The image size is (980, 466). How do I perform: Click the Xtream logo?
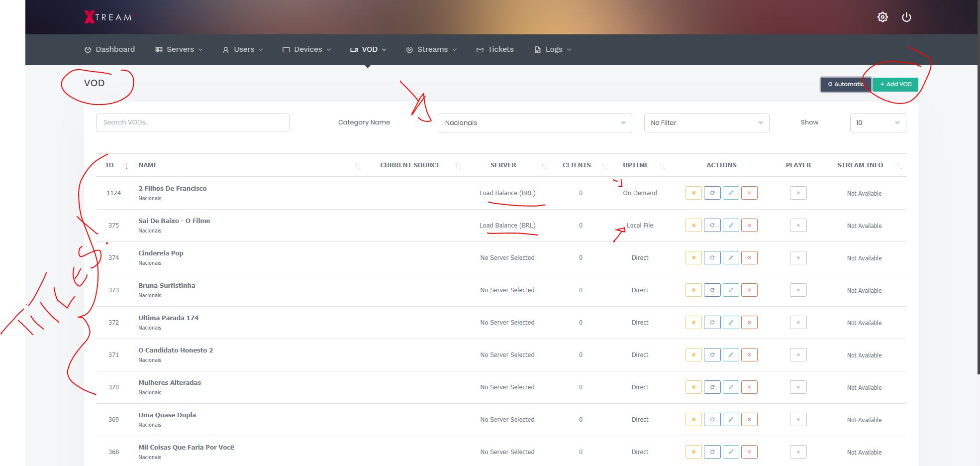tap(108, 17)
